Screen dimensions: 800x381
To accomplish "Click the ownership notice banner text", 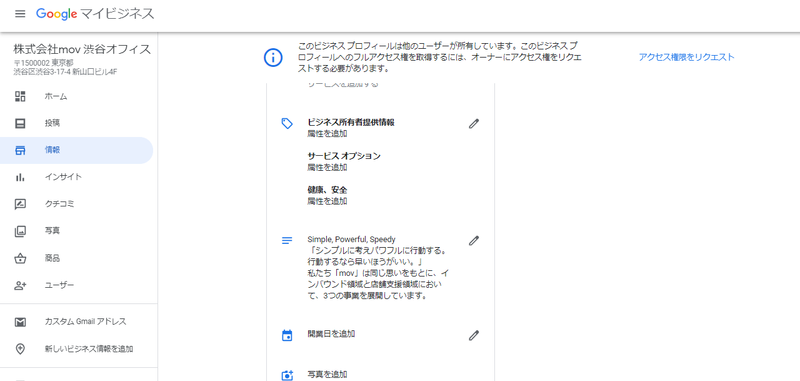I will pyautogui.click(x=439, y=57).
